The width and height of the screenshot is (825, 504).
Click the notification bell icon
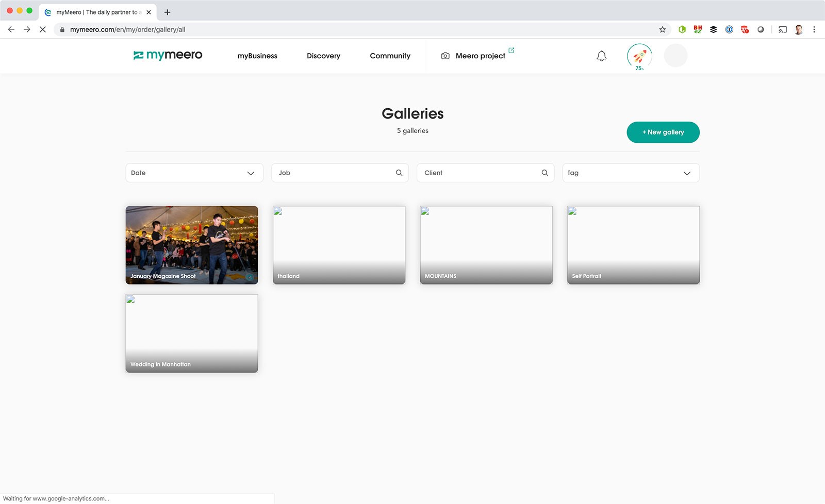coord(601,56)
